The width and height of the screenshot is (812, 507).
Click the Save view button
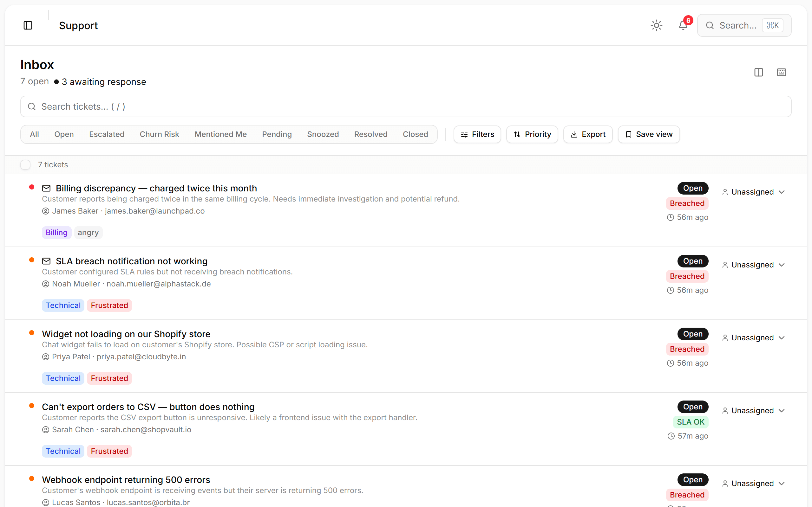point(648,134)
